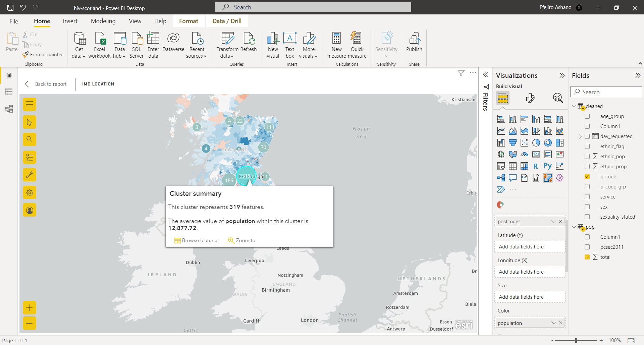Save the report with the save icon
Screen dimensions: 644x345
10,7
